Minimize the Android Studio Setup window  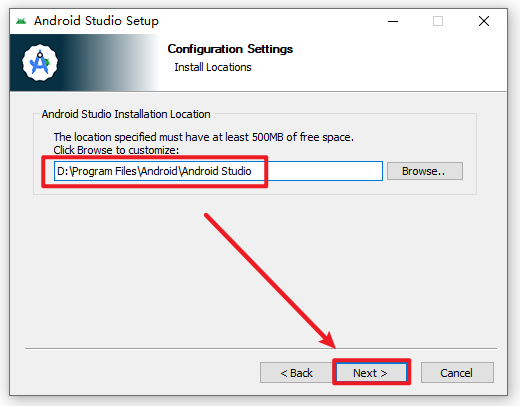tap(393, 21)
